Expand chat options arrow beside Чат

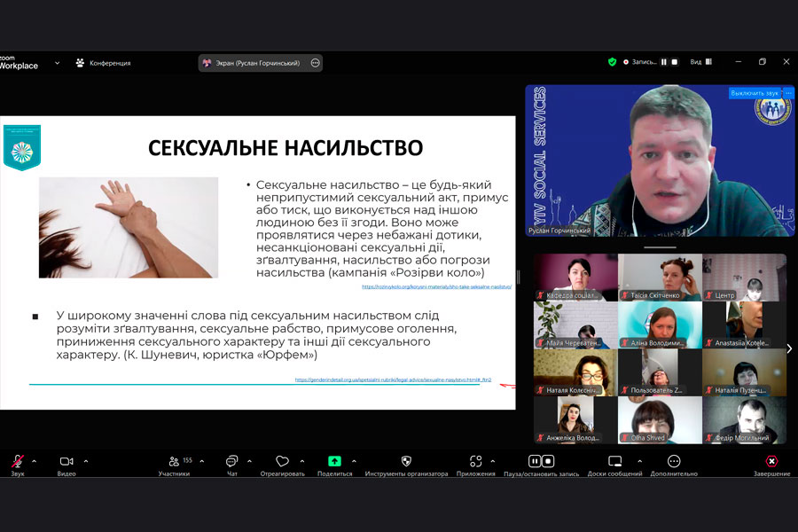pyautogui.click(x=249, y=461)
